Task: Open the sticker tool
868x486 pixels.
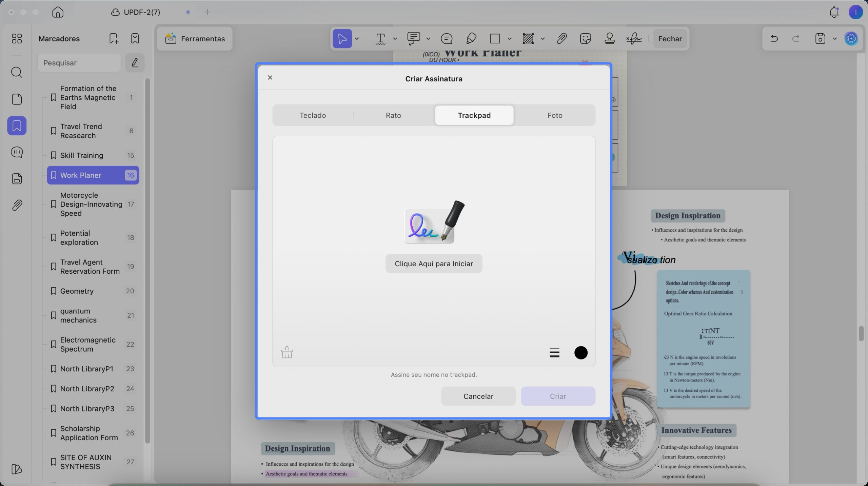Action: point(586,39)
